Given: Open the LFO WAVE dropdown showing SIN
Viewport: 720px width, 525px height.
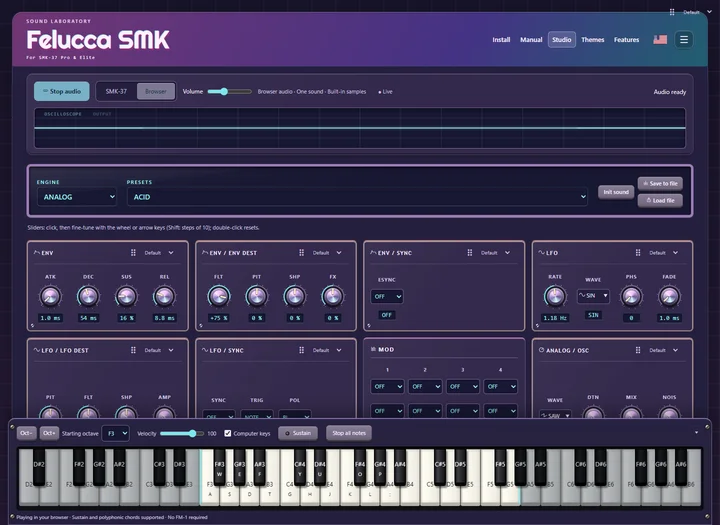Looking at the screenshot, I should (x=593, y=296).
